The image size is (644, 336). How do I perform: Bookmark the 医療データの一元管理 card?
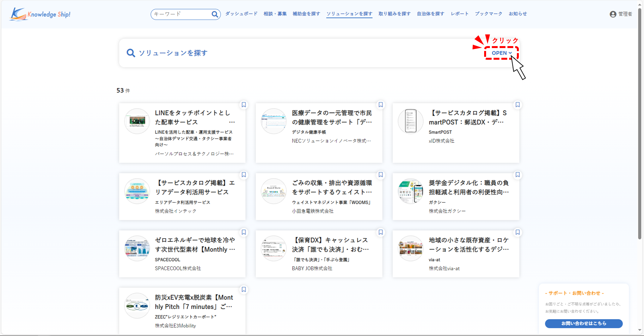(381, 105)
